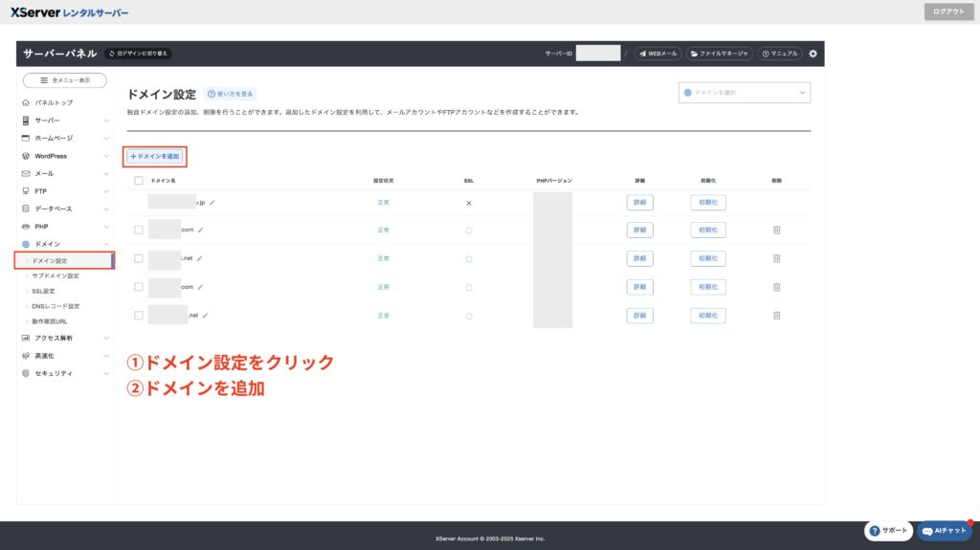The height and width of the screenshot is (550, 980).
Task: Open the AIチャット chat widget
Action: pos(945,530)
